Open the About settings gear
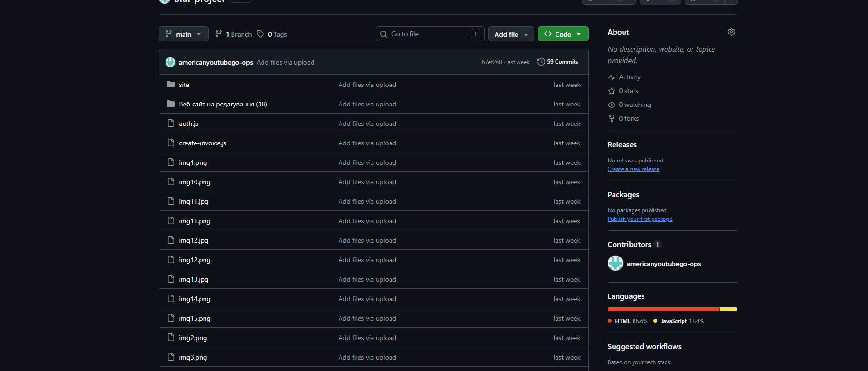The height and width of the screenshot is (371, 868). click(x=731, y=32)
